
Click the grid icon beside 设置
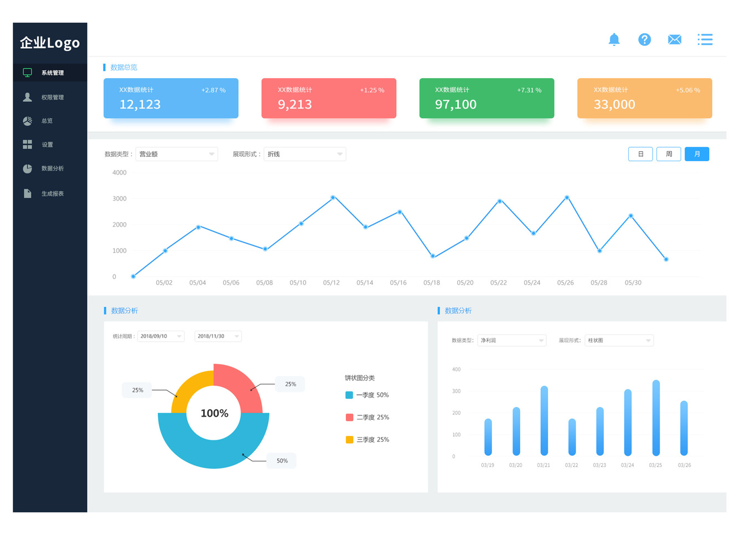coord(27,145)
